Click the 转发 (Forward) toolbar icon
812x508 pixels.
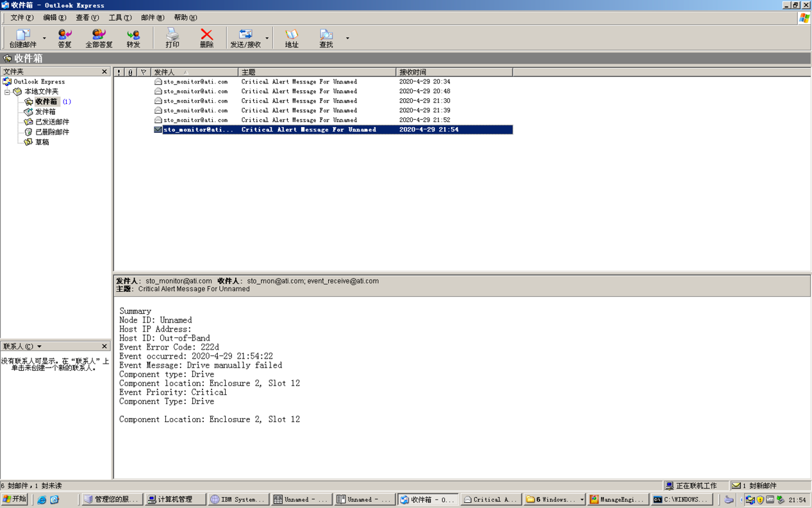pyautogui.click(x=133, y=38)
